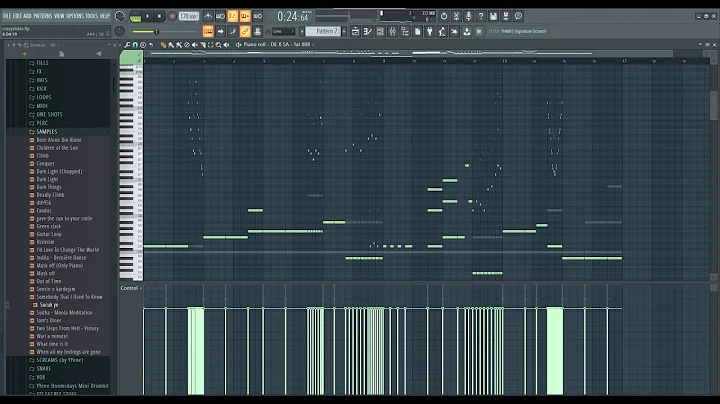Toggle loop recording button
The height and width of the screenshot is (404, 720).
pos(258,16)
